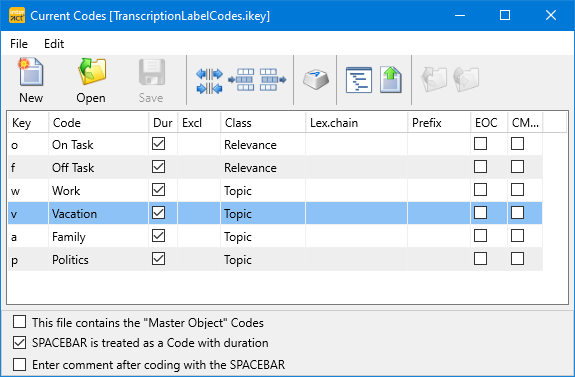Click the CM... column header

[x=525, y=122]
